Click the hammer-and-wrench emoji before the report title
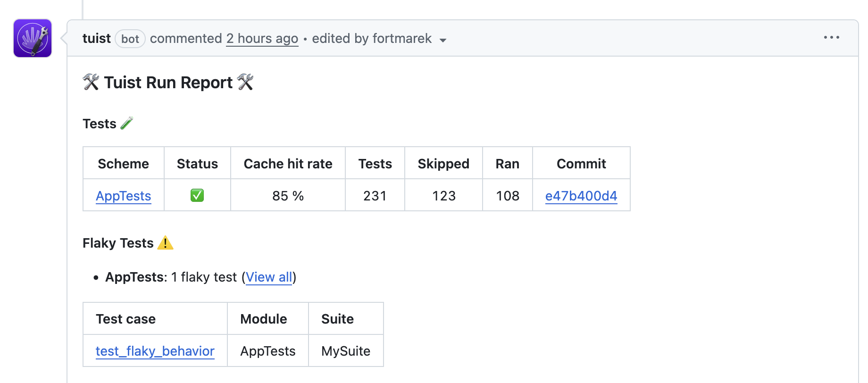Screen dimensions: 868x383 (x=91, y=82)
